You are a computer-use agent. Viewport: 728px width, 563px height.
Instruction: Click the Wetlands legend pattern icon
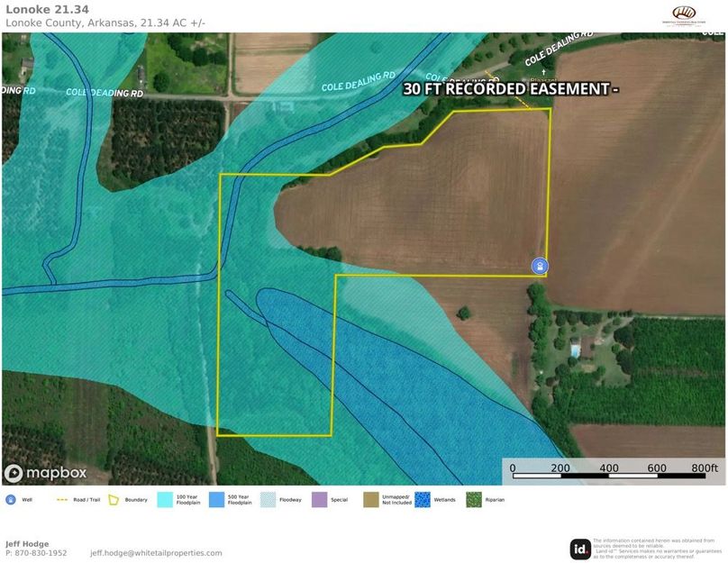tap(422, 500)
